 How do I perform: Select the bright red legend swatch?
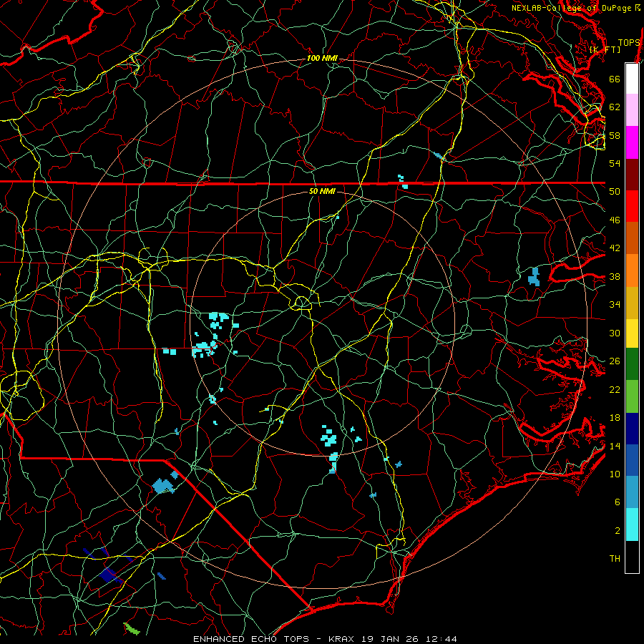click(x=632, y=206)
